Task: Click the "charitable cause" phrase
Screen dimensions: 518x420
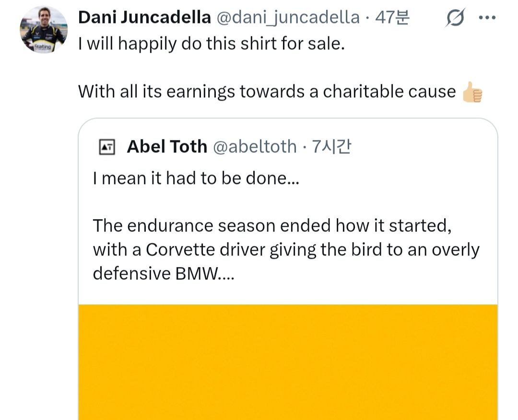Action: coord(389,91)
